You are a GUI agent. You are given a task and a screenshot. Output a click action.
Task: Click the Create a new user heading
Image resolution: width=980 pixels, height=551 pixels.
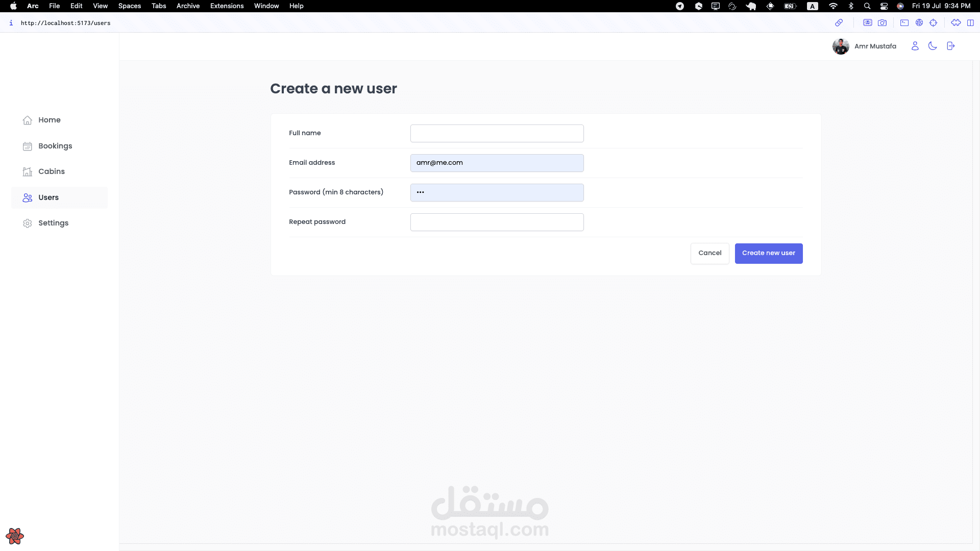point(333,89)
